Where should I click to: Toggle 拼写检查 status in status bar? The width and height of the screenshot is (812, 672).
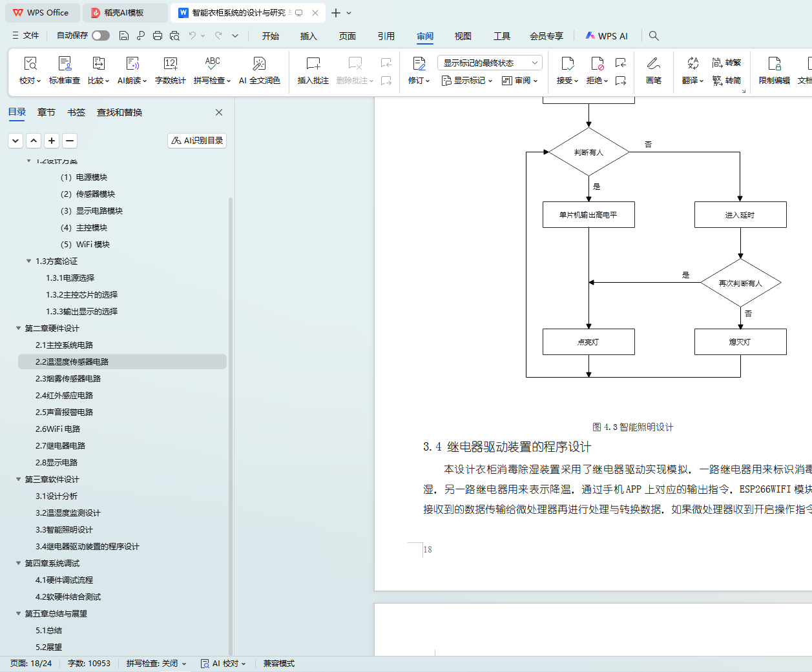(156, 663)
